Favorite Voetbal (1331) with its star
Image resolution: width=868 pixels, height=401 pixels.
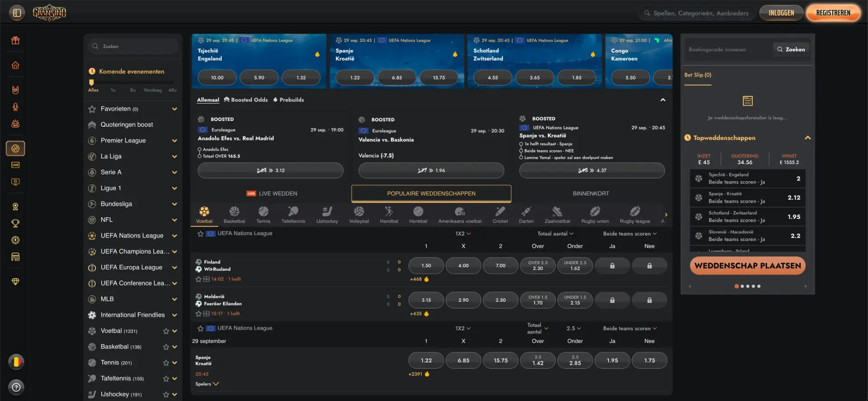click(166, 331)
